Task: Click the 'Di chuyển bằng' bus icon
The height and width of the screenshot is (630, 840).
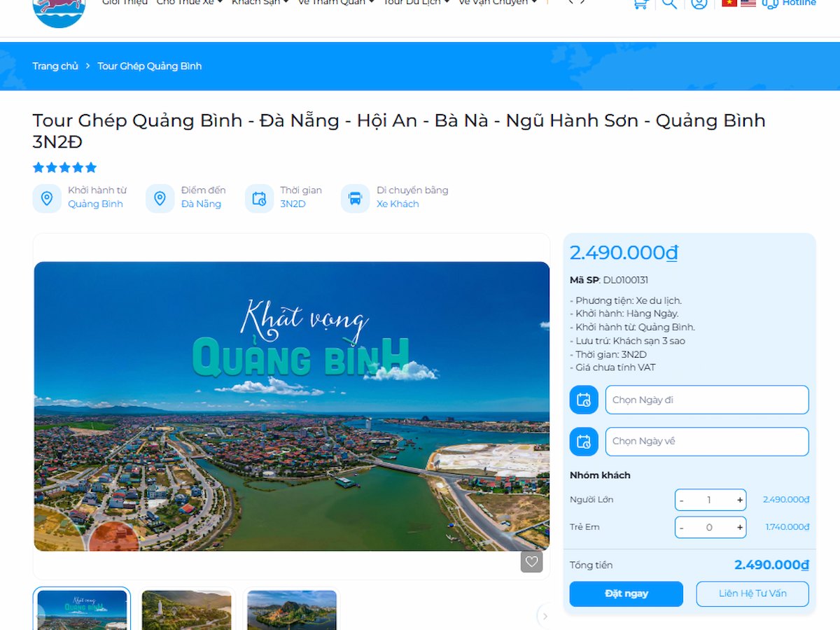Action: pyautogui.click(x=355, y=198)
